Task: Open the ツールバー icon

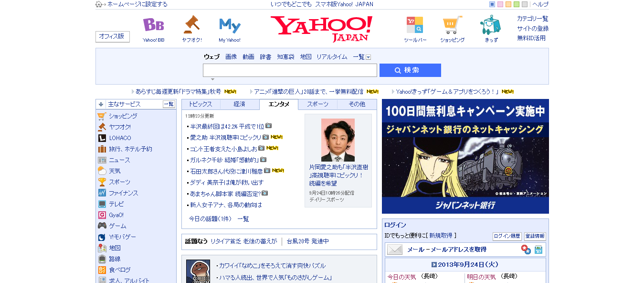Action: coord(414,24)
